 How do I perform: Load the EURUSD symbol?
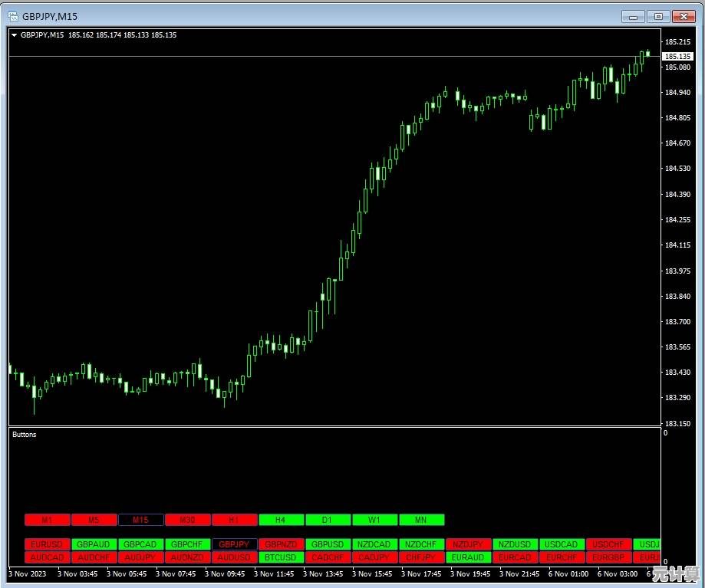47,544
